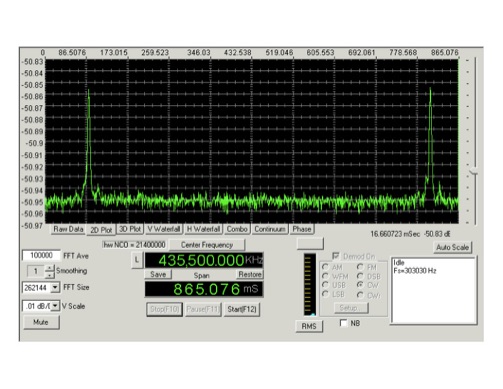Adjust the vertical slider beside the plot
The width and height of the screenshot is (503, 389).
point(474,172)
